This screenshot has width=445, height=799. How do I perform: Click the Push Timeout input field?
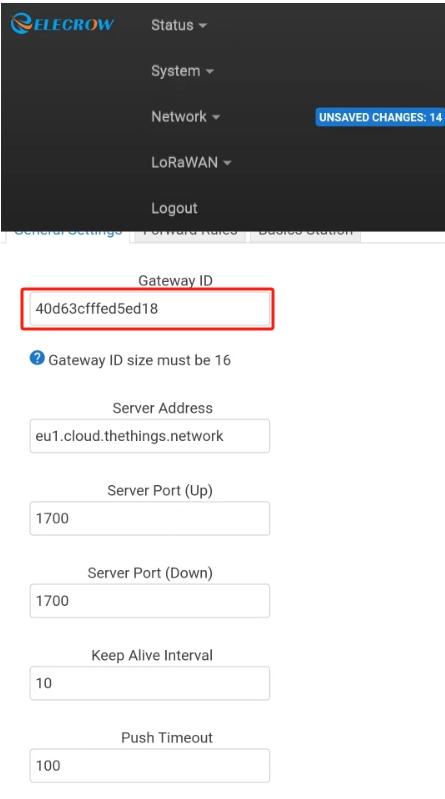(x=150, y=765)
